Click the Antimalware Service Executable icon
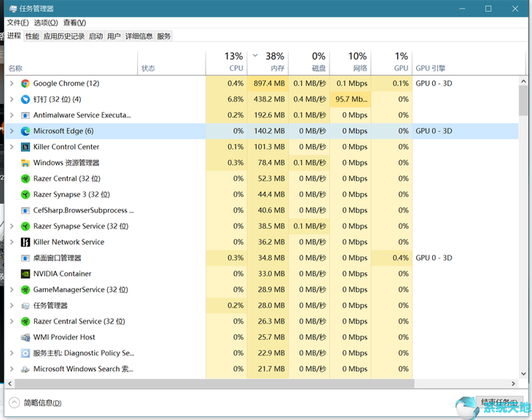532x420 pixels. pos(25,115)
